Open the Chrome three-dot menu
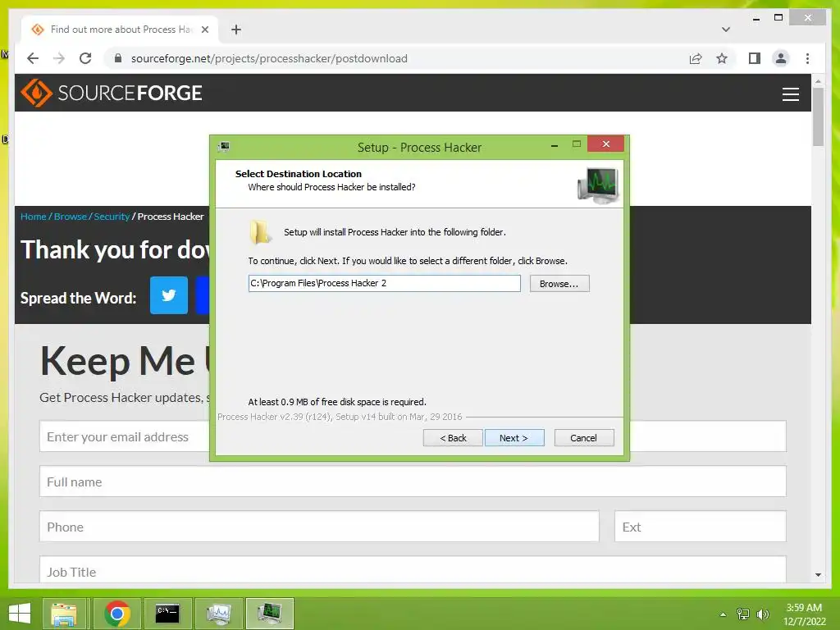The width and height of the screenshot is (840, 630). tap(807, 58)
